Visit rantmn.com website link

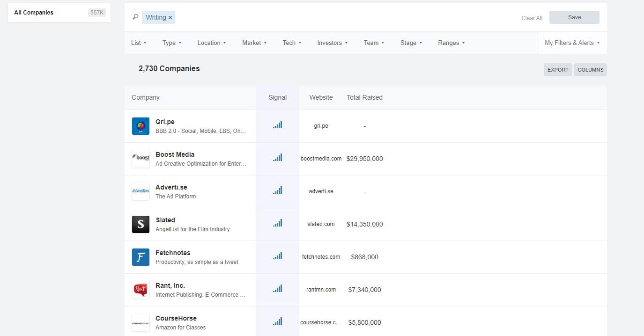321,290
